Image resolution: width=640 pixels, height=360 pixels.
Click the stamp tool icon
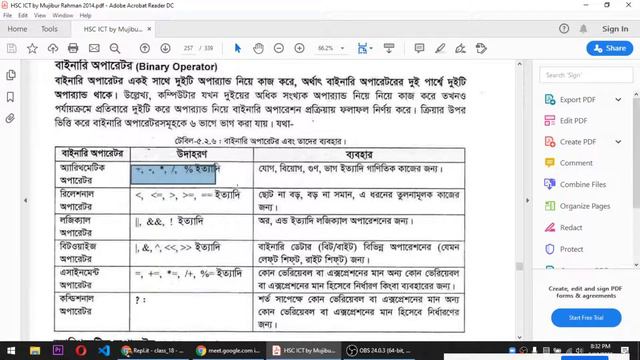pos(481,49)
